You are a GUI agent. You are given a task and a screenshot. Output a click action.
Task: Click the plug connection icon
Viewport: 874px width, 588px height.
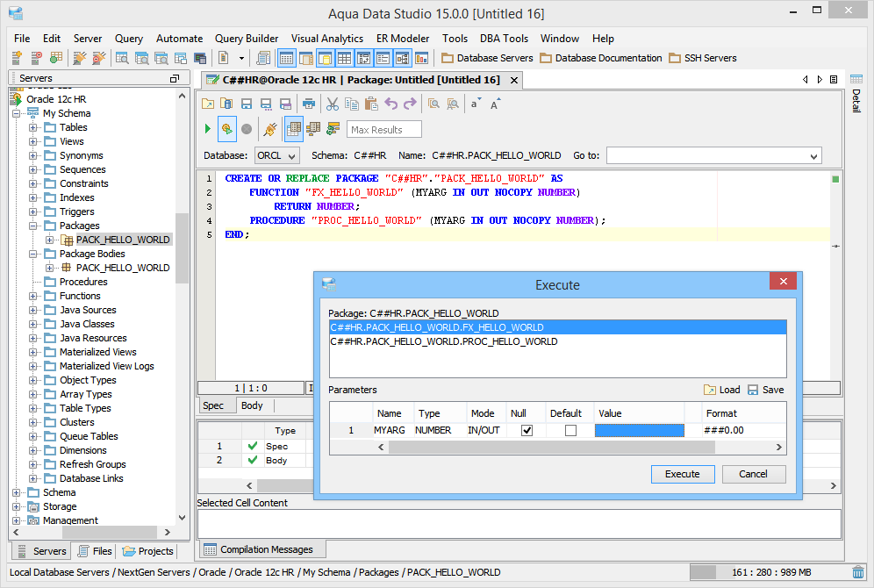pos(270,129)
